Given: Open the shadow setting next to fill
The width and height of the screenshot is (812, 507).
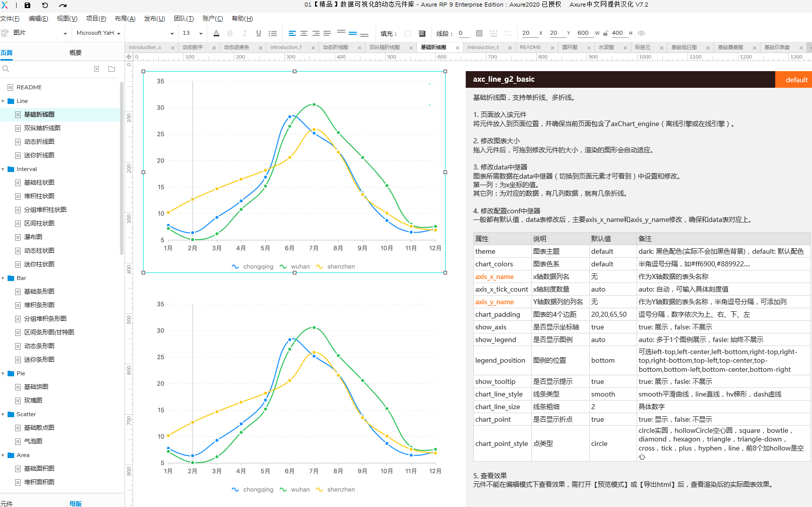Looking at the screenshot, I should (x=422, y=33).
